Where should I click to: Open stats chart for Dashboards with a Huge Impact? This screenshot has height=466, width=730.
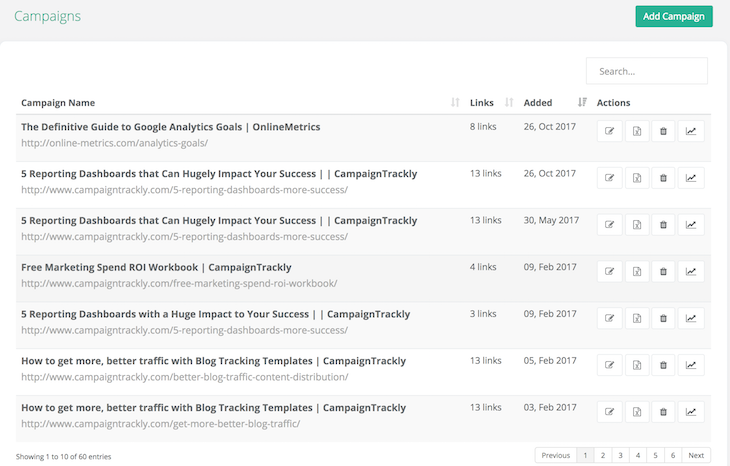(691, 318)
